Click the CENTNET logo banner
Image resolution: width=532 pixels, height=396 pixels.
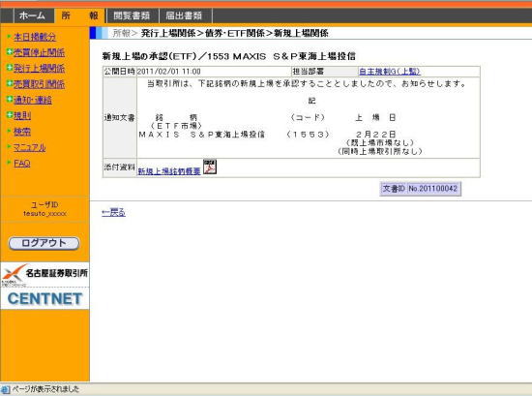(44, 298)
